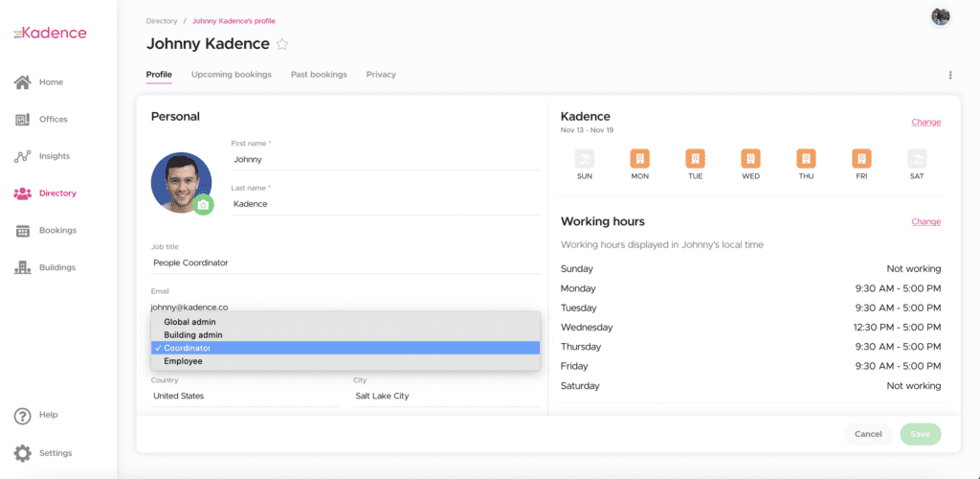This screenshot has width=980, height=479.
Task: Open three-dot more options menu
Action: pos(950,75)
